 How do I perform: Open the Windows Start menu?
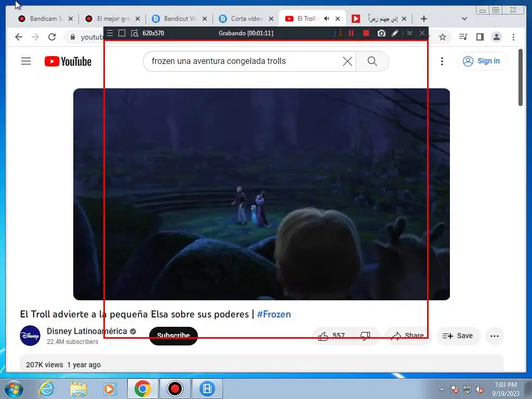coord(14,389)
